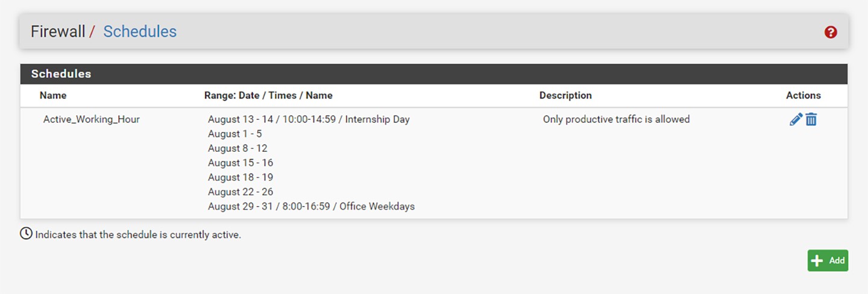Click the Description column header
The image size is (868, 294).
[x=565, y=95]
